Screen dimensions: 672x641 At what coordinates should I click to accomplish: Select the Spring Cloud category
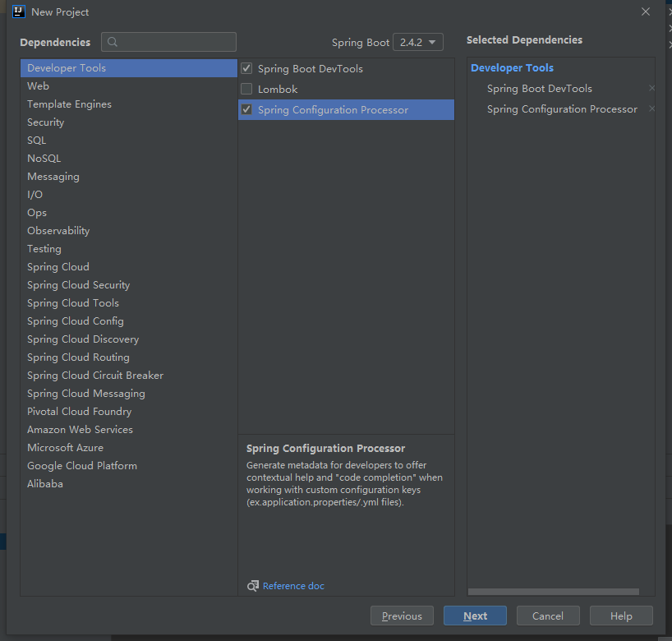[129, 267]
